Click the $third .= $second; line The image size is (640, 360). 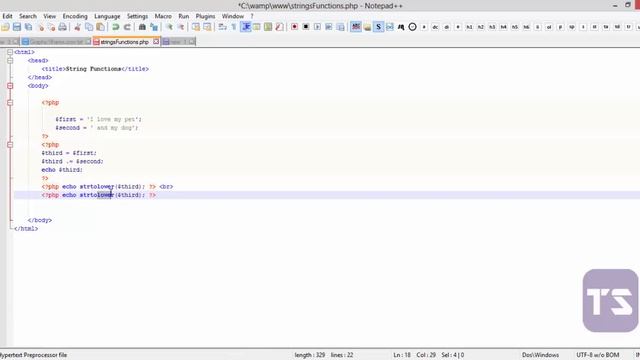72,162
